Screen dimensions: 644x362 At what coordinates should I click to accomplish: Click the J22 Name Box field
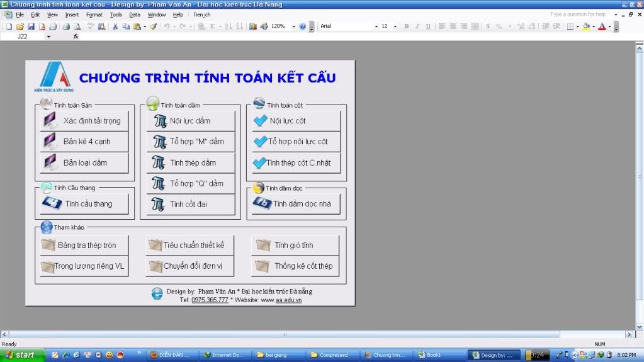pos(25,37)
